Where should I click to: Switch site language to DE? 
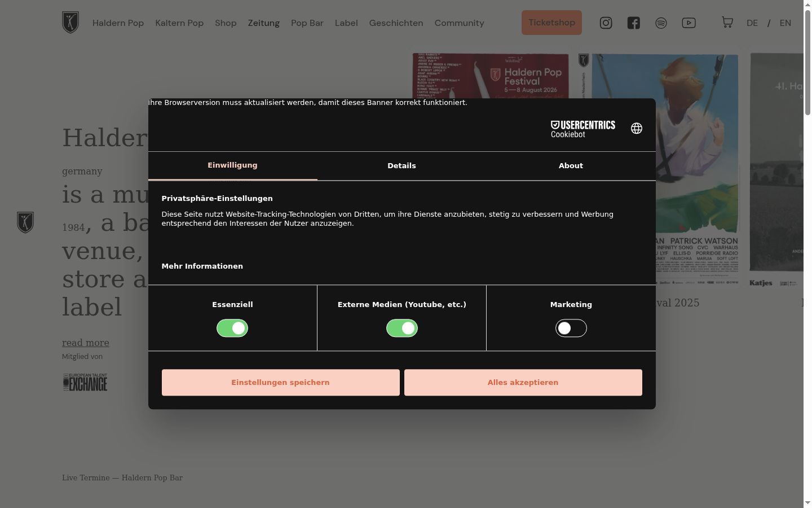click(752, 23)
